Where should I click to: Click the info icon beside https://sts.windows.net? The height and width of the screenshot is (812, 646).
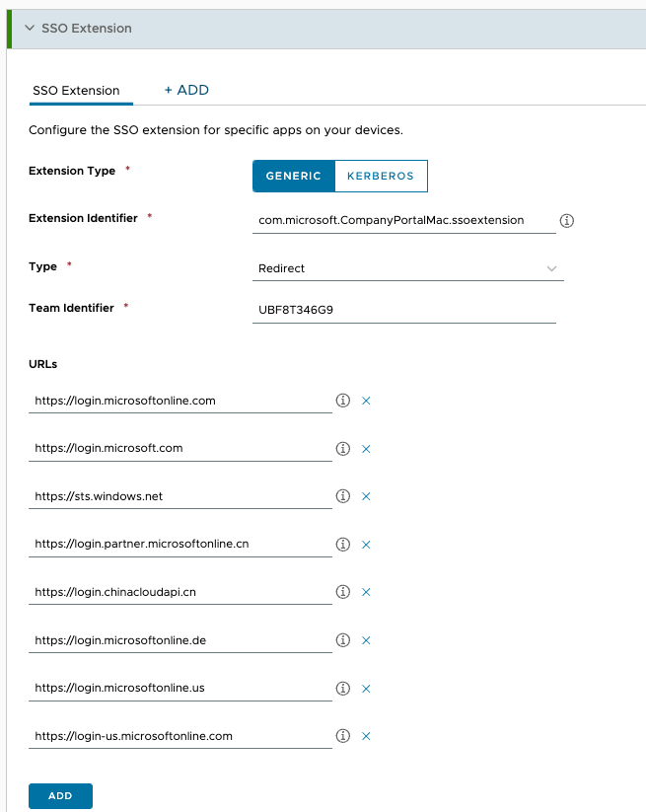342,496
